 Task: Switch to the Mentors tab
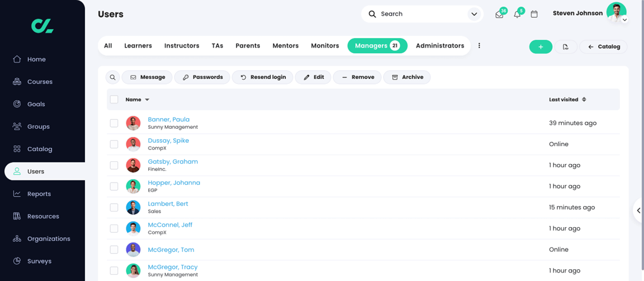point(286,46)
